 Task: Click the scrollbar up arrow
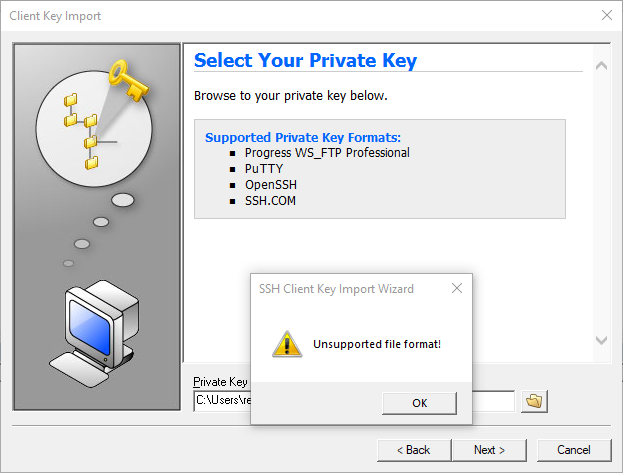click(x=601, y=66)
